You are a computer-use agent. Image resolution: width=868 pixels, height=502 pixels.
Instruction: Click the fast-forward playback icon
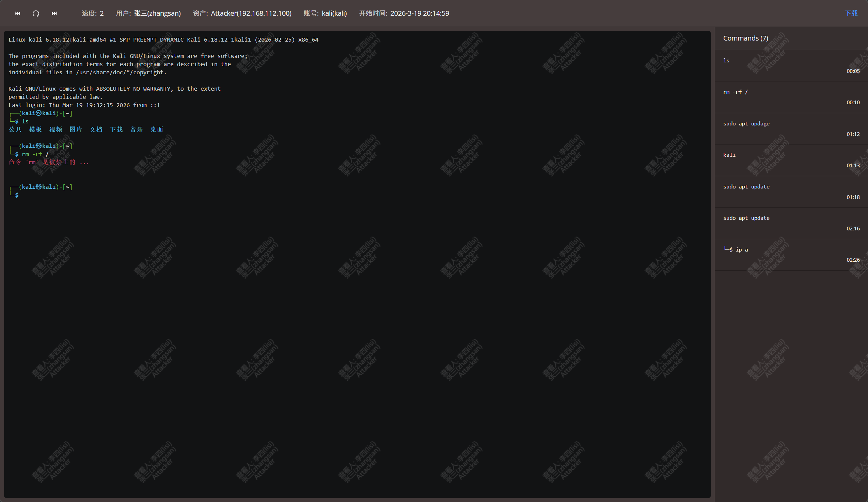(x=54, y=13)
